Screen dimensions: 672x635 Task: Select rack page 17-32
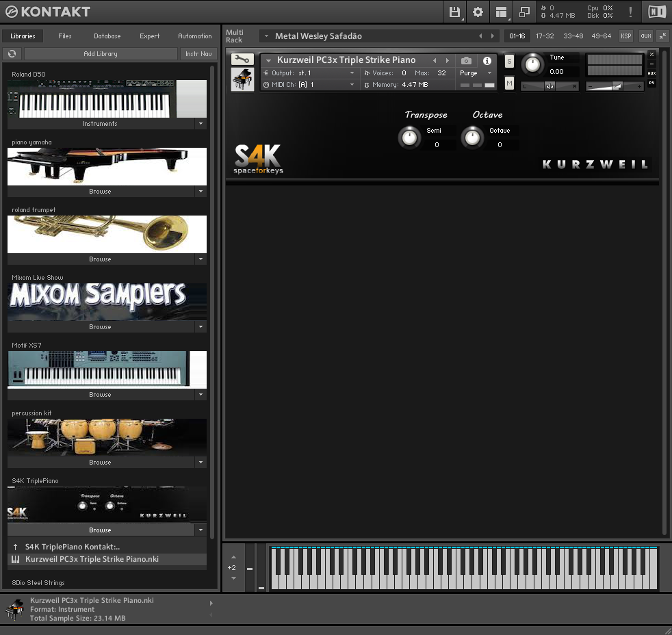click(x=545, y=36)
